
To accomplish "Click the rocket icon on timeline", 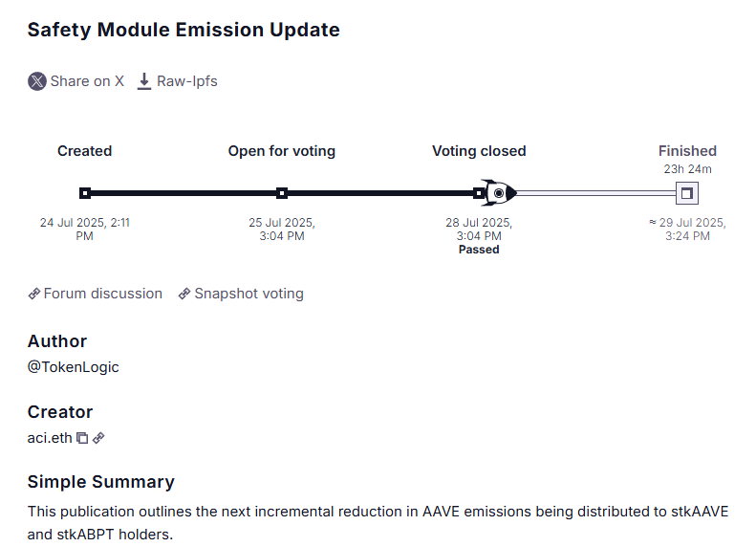I will click(x=500, y=193).
